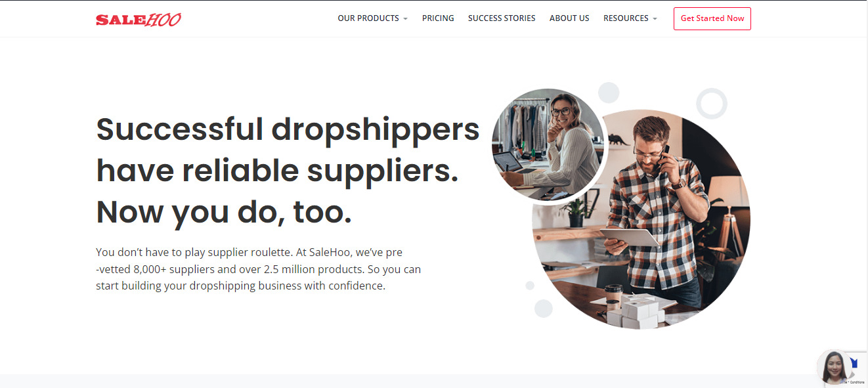Open the SUCCESS STORIES menu item

[502, 18]
